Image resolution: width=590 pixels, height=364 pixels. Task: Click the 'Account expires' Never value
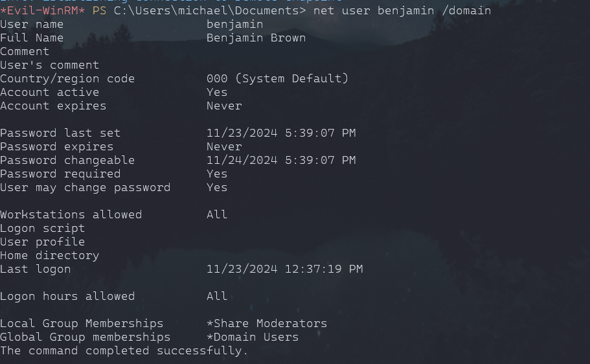pos(224,106)
